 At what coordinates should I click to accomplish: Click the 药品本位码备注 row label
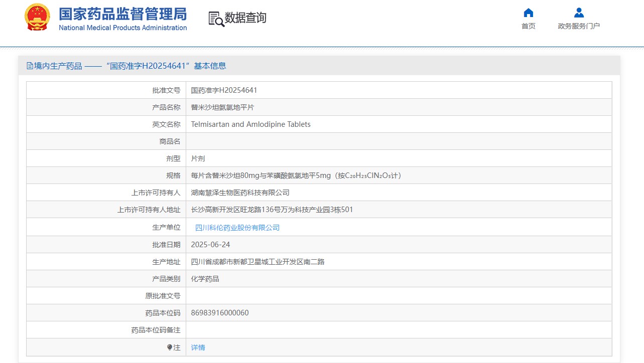pos(156,330)
